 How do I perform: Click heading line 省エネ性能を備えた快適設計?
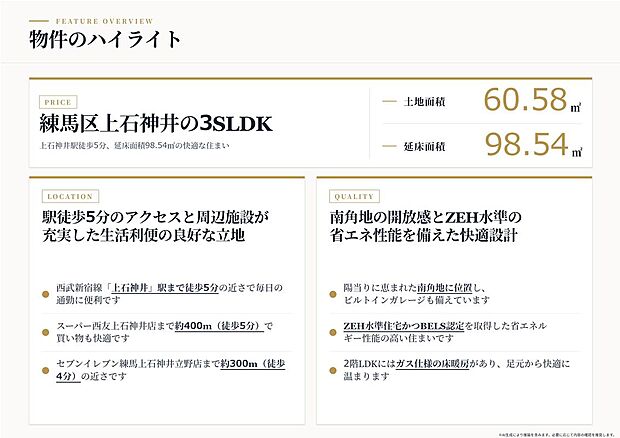coord(424,235)
